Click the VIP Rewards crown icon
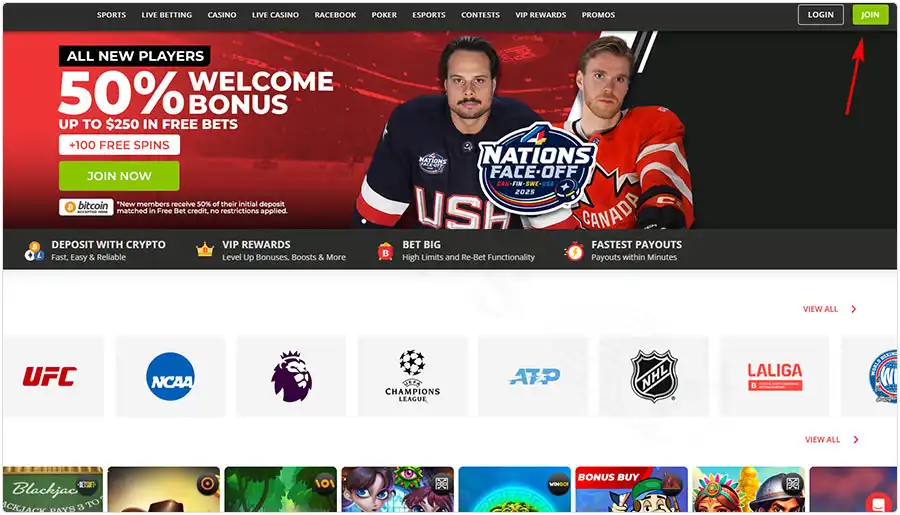The height and width of the screenshot is (515, 900). [x=204, y=250]
